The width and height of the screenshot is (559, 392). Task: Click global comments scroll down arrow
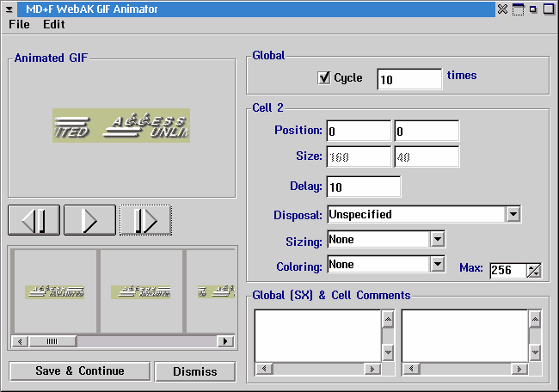[388, 352]
